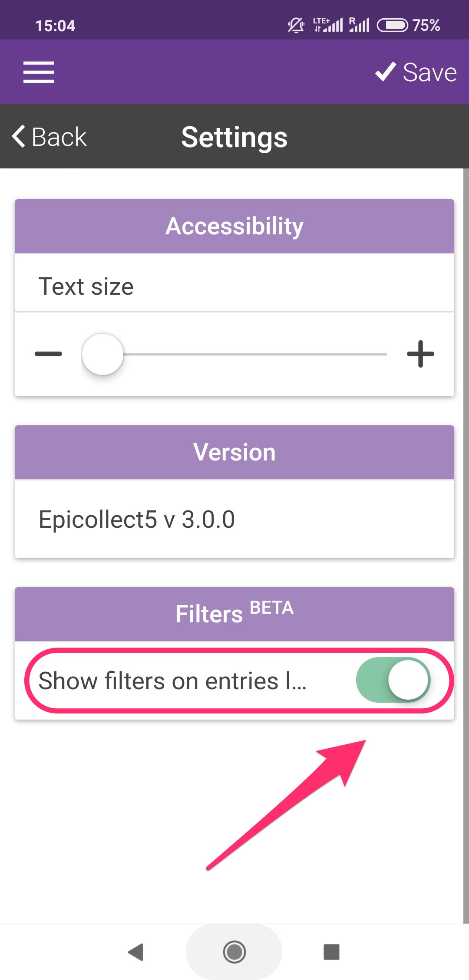Select the Accessibility section header
469x980 pixels.
234,226
